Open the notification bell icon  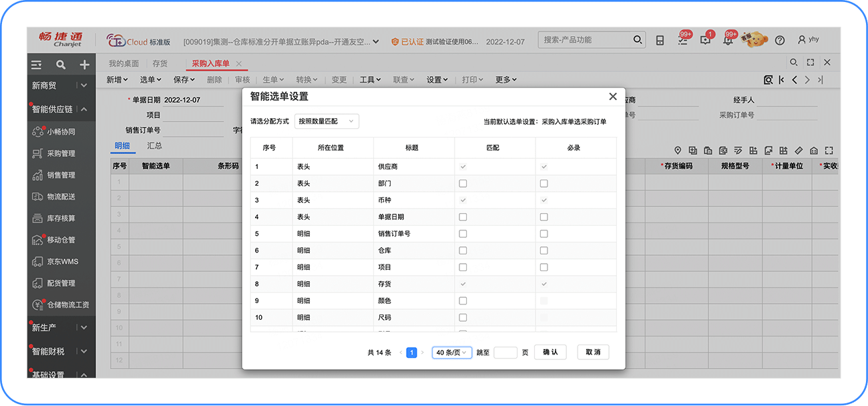point(728,40)
